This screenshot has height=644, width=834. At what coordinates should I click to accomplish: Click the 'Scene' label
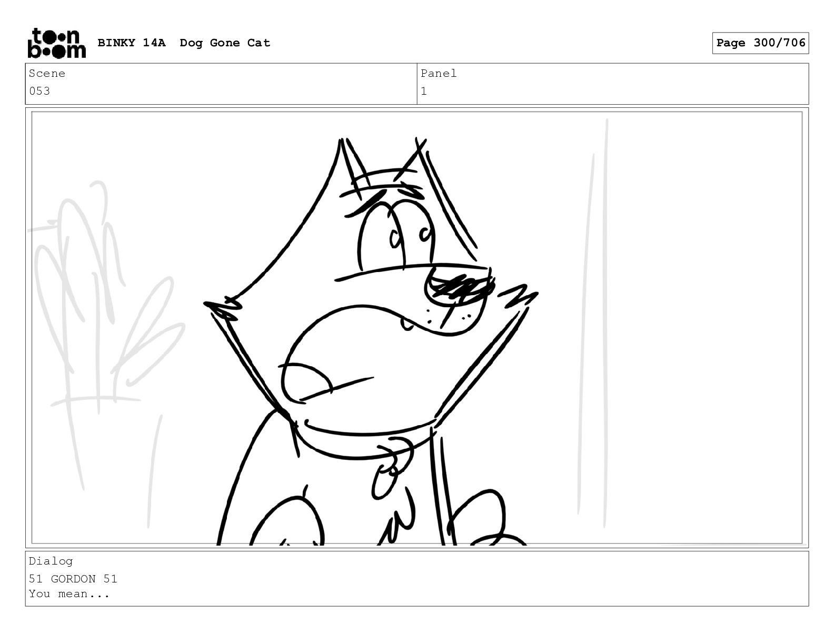click(x=47, y=74)
